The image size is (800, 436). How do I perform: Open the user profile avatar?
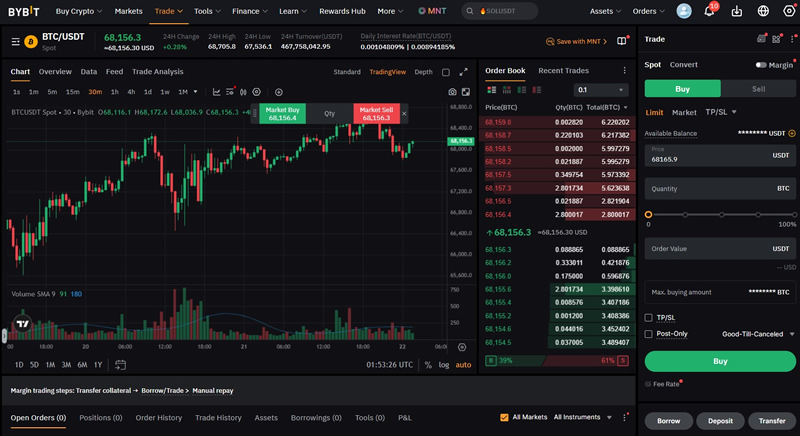tap(684, 11)
